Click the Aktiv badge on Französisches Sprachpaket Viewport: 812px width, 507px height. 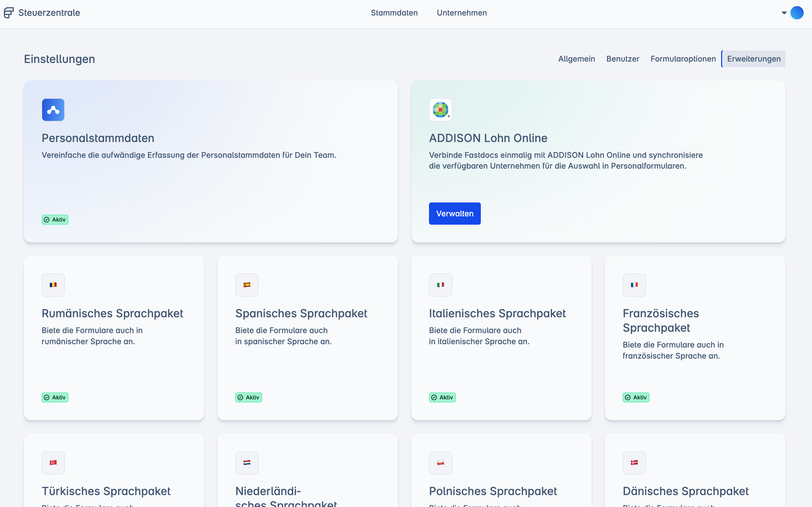tap(636, 397)
